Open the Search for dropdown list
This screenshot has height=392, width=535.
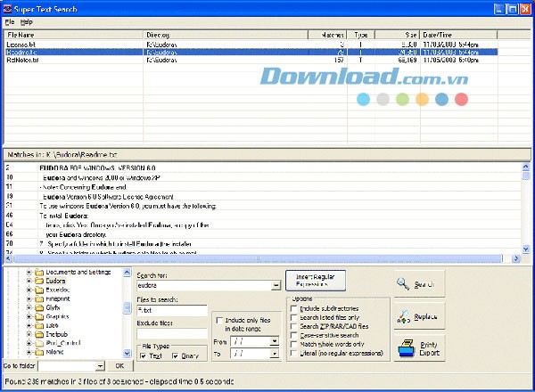click(276, 286)
